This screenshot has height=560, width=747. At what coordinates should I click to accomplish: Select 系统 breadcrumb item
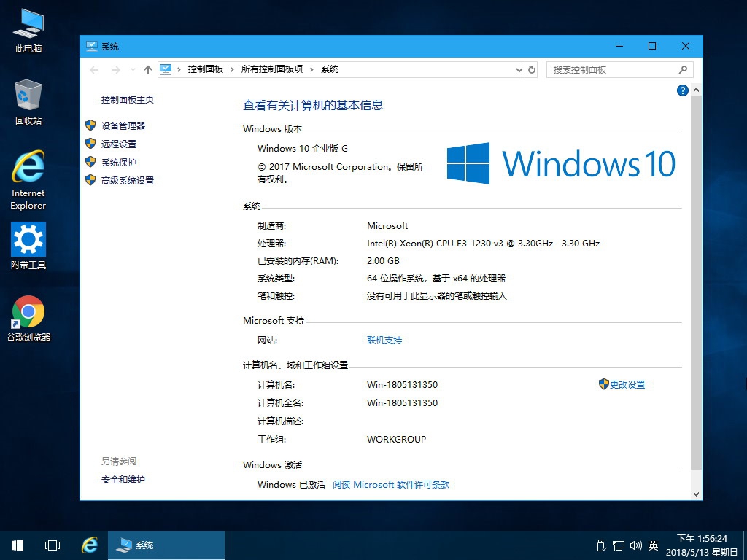coord(330,69)
